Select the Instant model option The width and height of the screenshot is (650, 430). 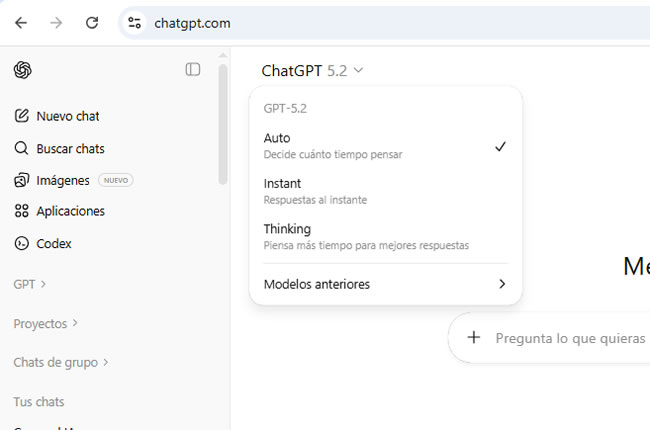384,191
